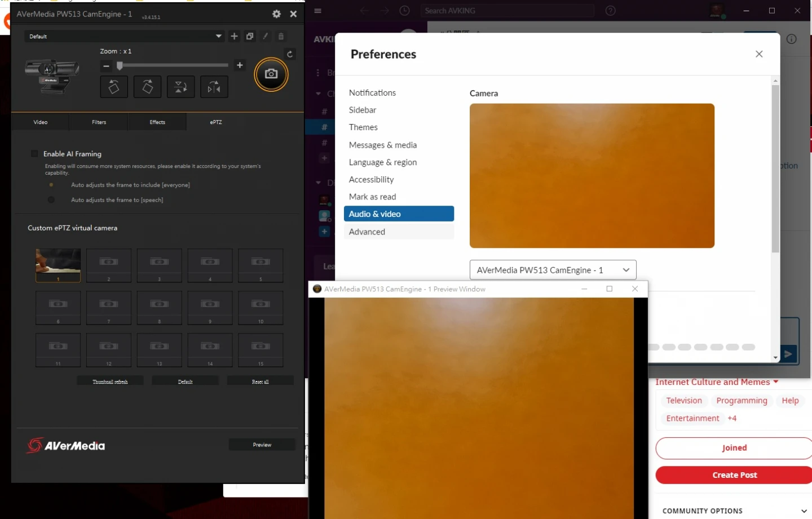
Task: Open the Slack hamburger menu
Action: pos(318,11)
